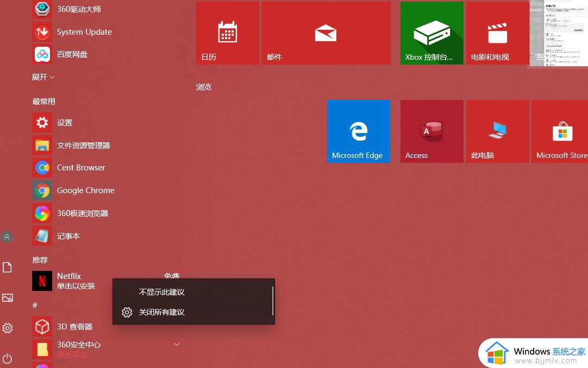The height and width of the screenshot is (368, 588).
Task: Open the 日历 calendar tile
Action: (x=227, y=33)
